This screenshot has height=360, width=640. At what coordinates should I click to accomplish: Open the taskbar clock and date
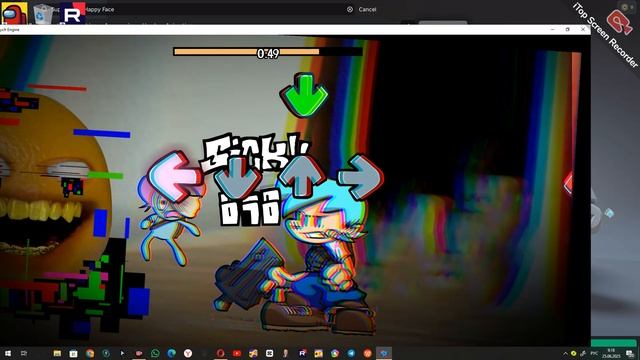[611, 353]
